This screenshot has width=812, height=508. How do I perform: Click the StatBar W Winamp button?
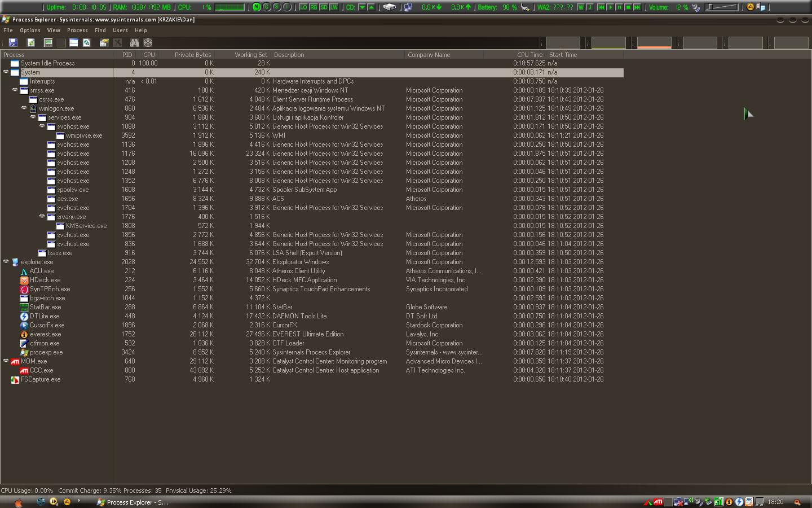[x=581, y=7]
